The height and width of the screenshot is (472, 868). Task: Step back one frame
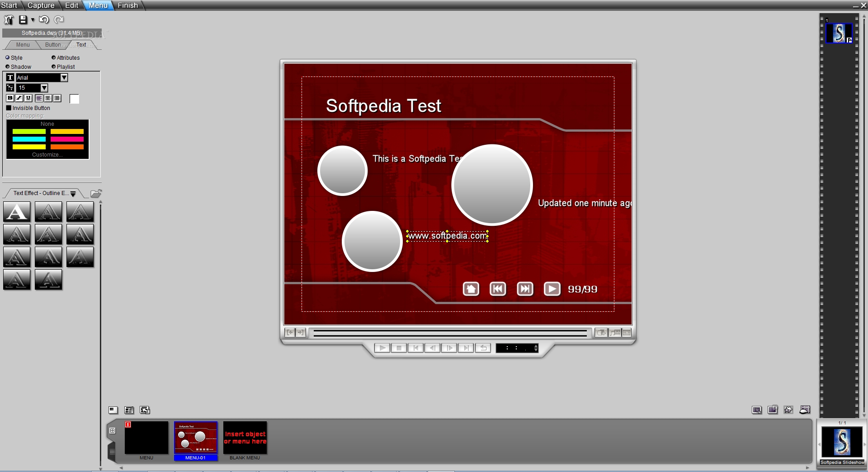pyautogui.click(x=432, y=348)
